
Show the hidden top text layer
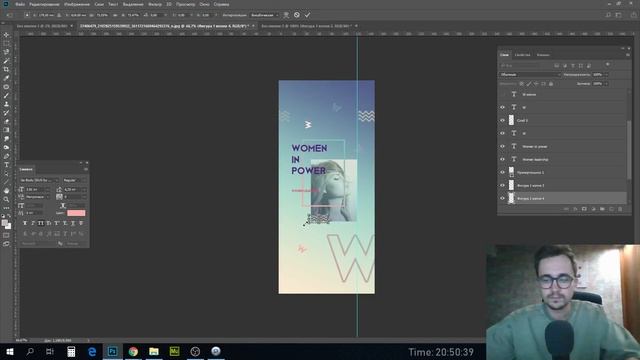(502, 94)
